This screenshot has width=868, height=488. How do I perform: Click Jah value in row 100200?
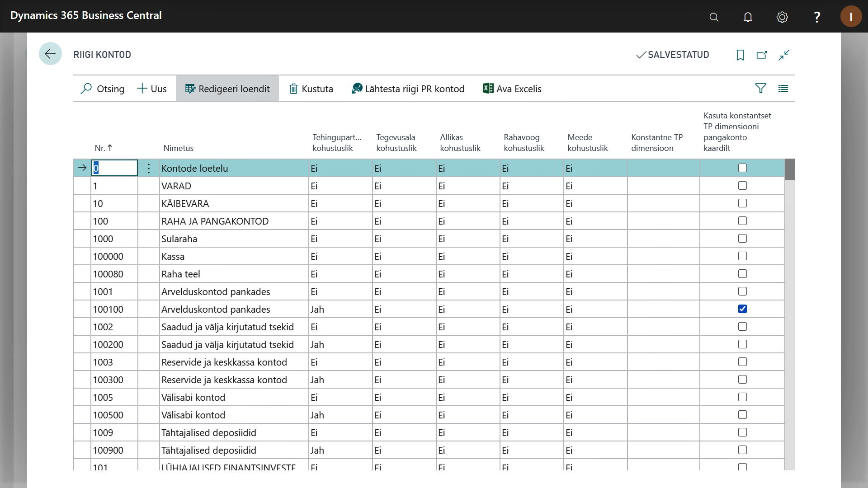340,344
